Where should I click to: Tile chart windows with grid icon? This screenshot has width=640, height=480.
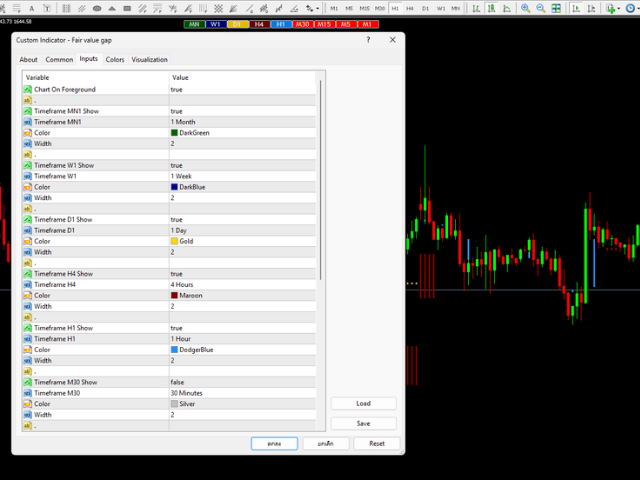[556, 9]
